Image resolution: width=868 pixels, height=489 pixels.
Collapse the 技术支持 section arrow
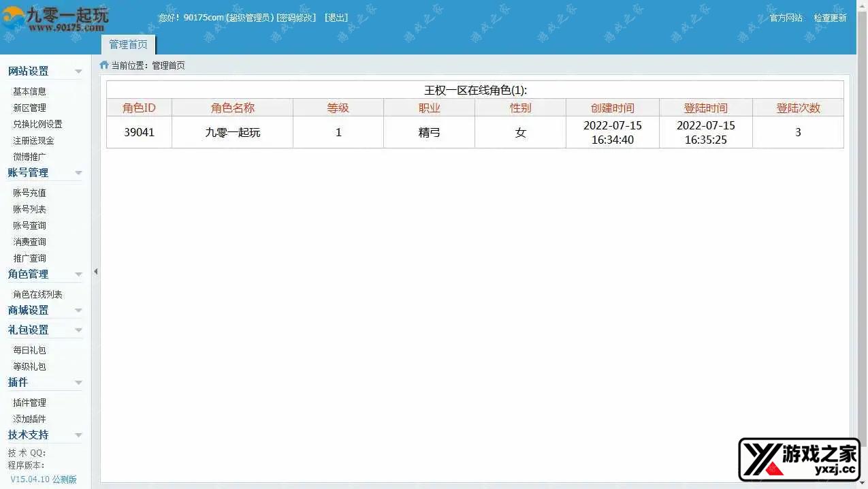(78, 435)
